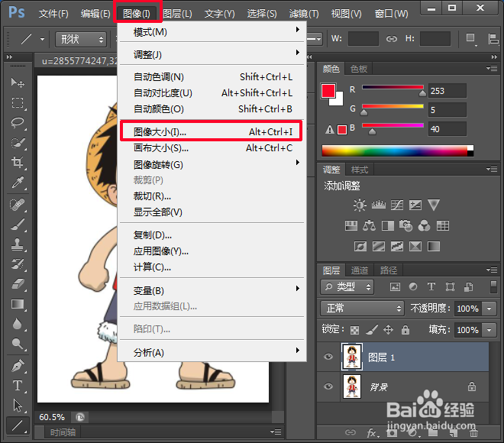504x443 pixels.
Task: Click the foreground red color swatch
Action: [x=328, y=91]
